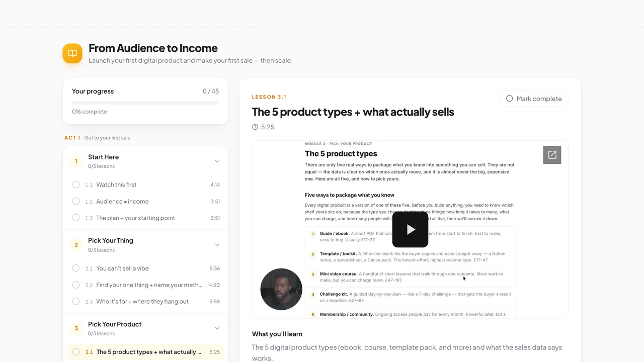
Task: Click the LESSON 3.1 label
Action: coord(269,97)
